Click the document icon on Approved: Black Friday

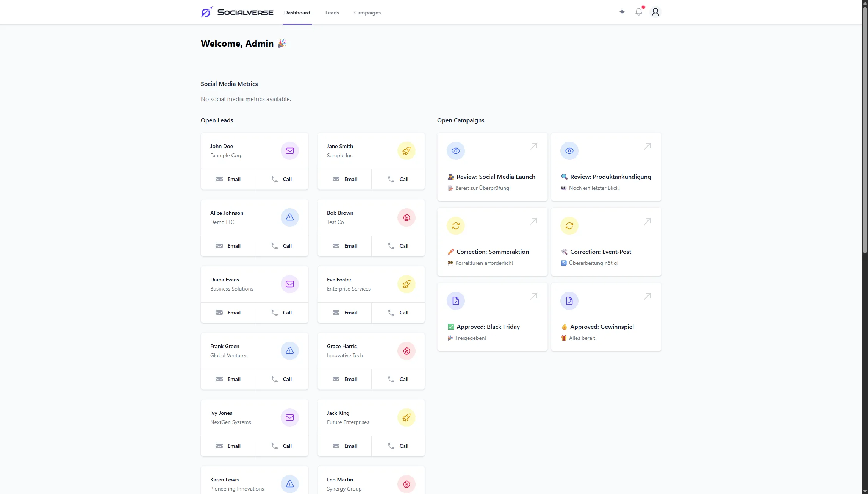pos(455,300)
